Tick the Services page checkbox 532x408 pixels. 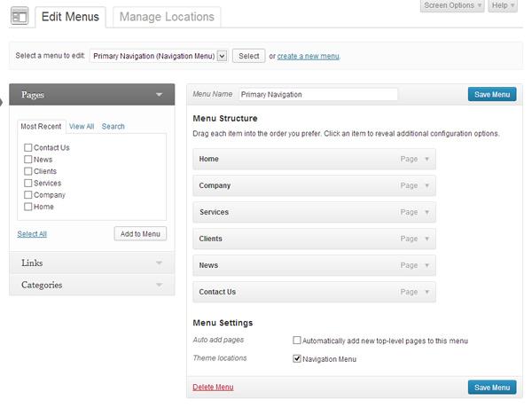[x=28, y=184]
